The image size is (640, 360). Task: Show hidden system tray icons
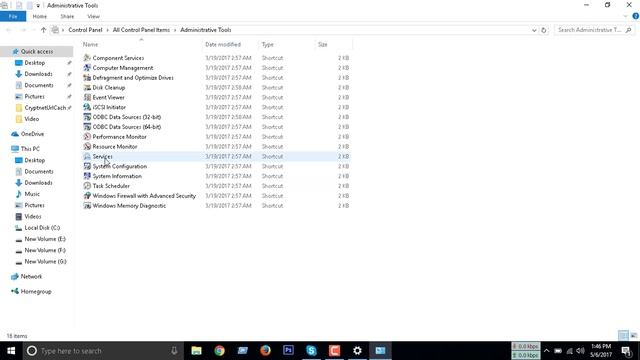(x=547, y=351)
